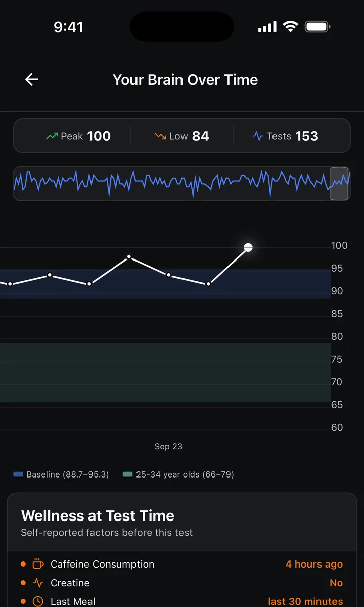Tap the 'Wellness at Test Time' heading
Screen dimensions: 364x607
click(98, 516)
